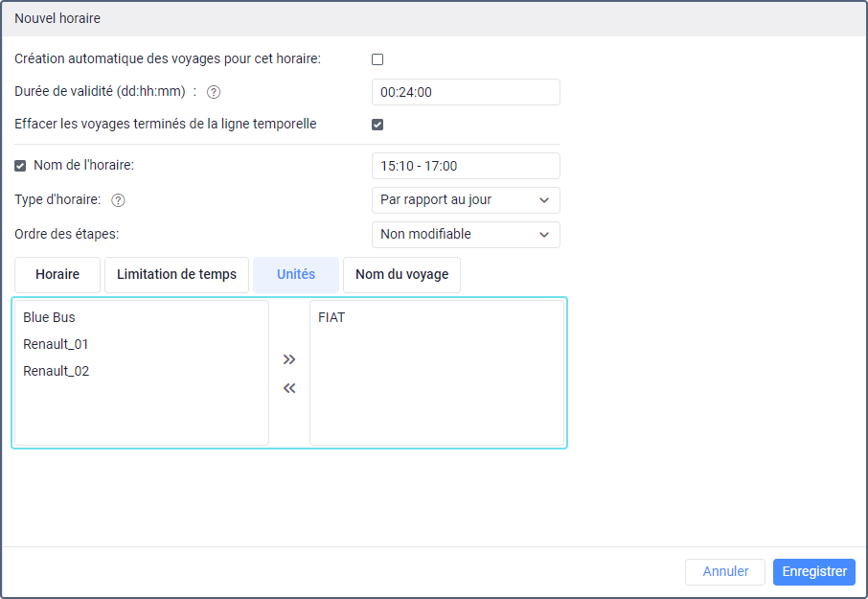Select FIAT in the assigned units list

[x=331, y=318]
